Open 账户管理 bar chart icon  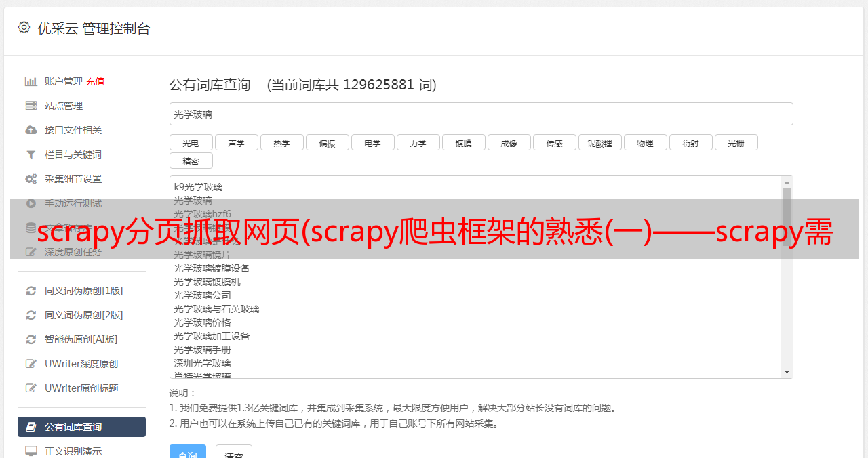click(31, 81)
